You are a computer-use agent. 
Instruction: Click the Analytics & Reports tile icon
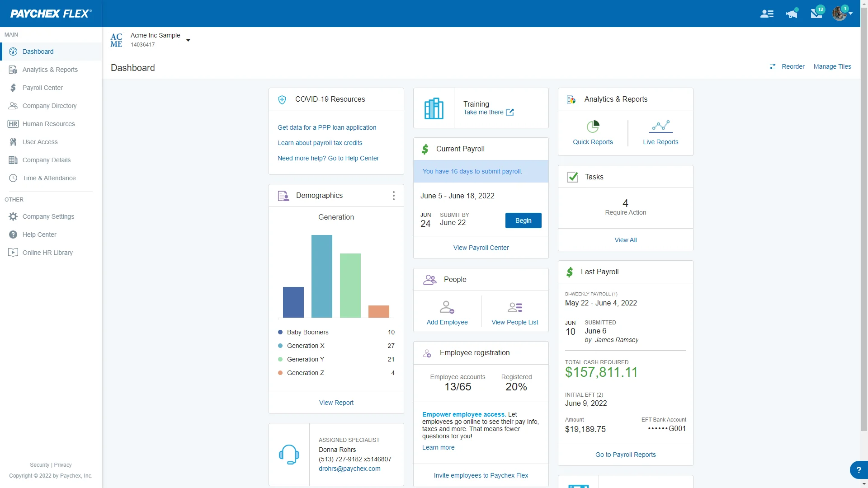(571, 99)
